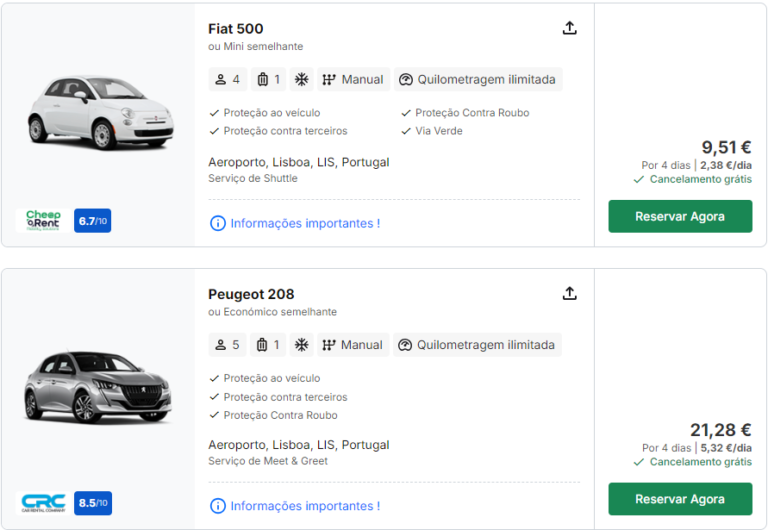
Task: Open Peugeot 208 Informações importantes link
Action: point(295,506)
